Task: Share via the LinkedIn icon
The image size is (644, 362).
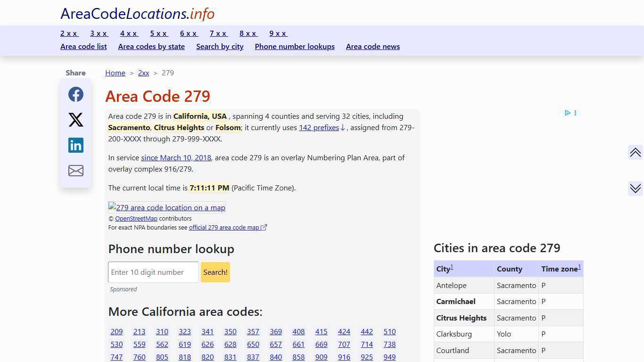Action: (x=75, y=145)
